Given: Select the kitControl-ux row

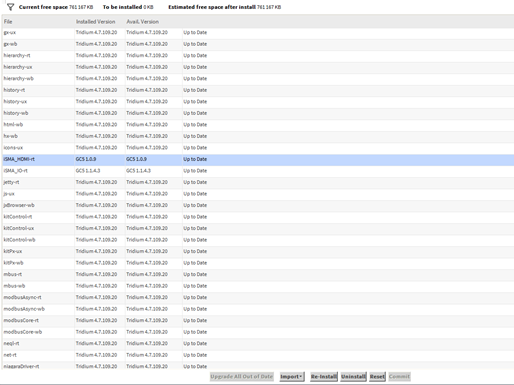Looking at the screenshot, I should pos(258,228).
